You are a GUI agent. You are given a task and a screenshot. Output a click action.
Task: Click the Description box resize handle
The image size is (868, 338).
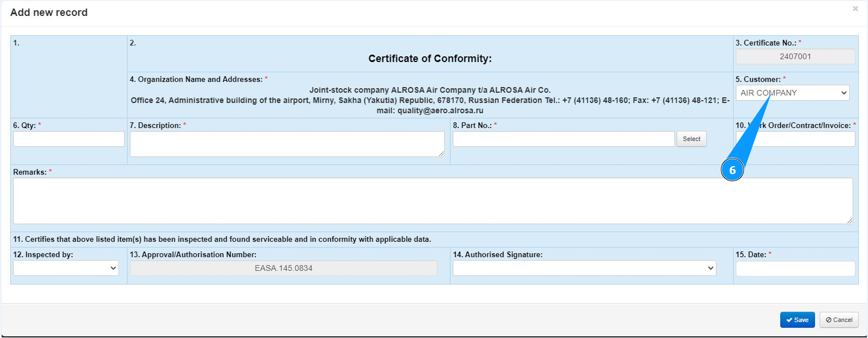tap(442, 154)
